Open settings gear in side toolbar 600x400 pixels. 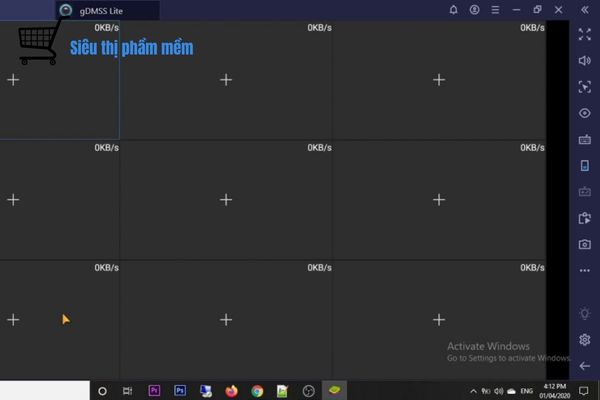tap(584, 340)
